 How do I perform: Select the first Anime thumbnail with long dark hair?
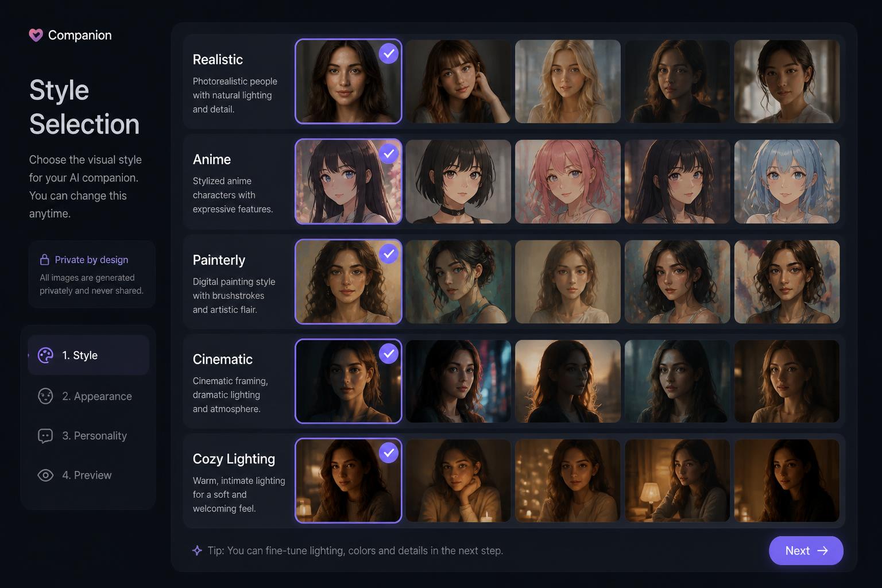(x=348, y=181)
